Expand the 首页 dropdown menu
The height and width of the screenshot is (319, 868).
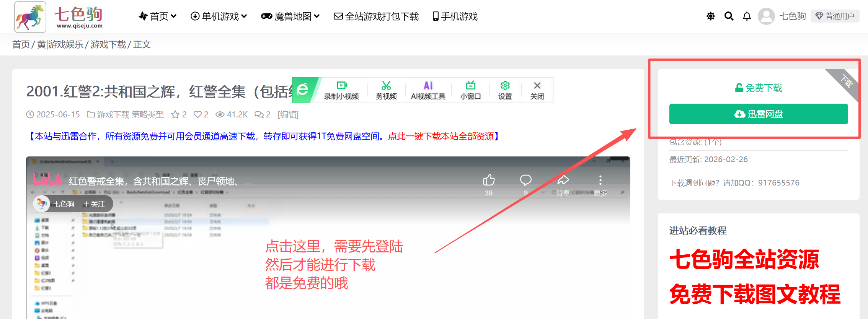point(158,16)
